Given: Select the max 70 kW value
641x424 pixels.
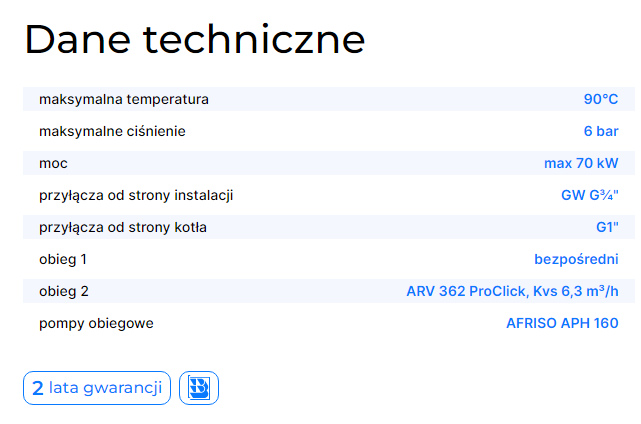Looking at the screenshot, I should [x=581, y=163].
